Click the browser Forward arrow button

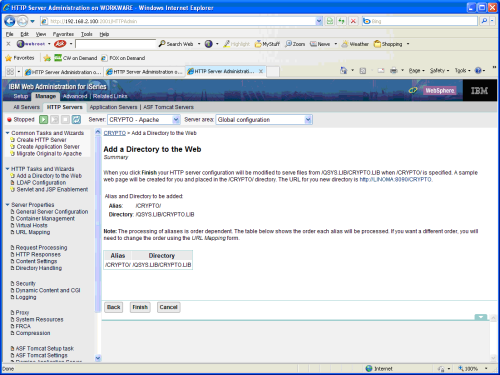pos(22,21)
